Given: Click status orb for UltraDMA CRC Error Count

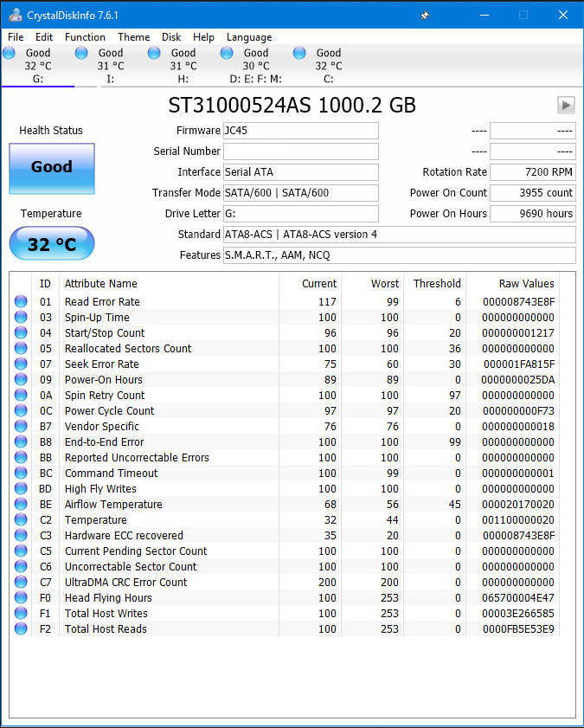Looking at the screenshot, I should click(21, 582).
